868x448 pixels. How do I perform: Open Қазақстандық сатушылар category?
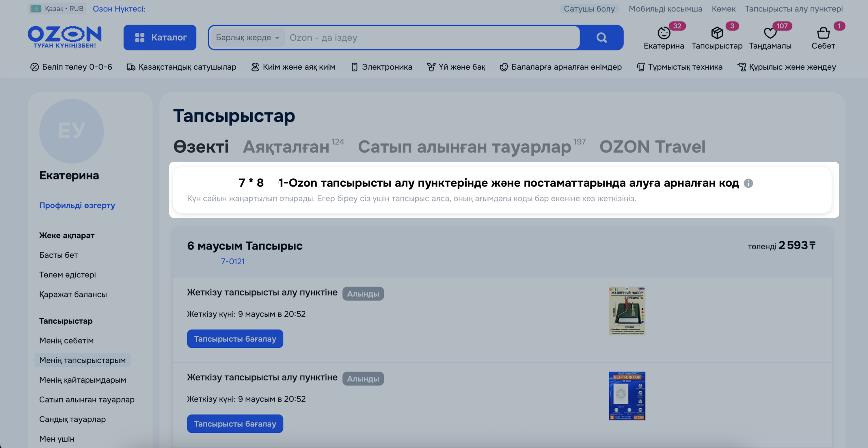pyautogui.click(x=181, y=67)
